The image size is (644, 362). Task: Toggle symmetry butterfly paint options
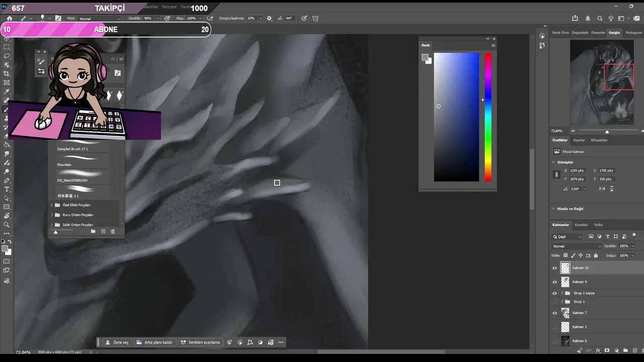coord(315,18)
